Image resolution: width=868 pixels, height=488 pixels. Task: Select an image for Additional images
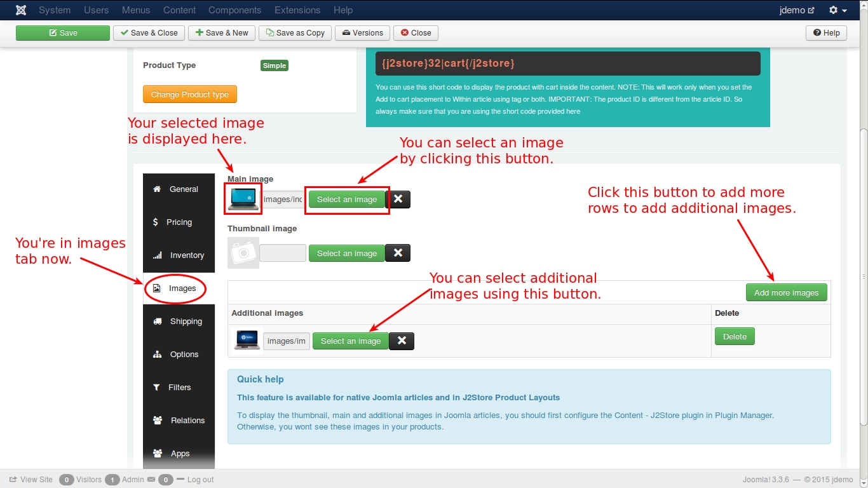[351, 341]
